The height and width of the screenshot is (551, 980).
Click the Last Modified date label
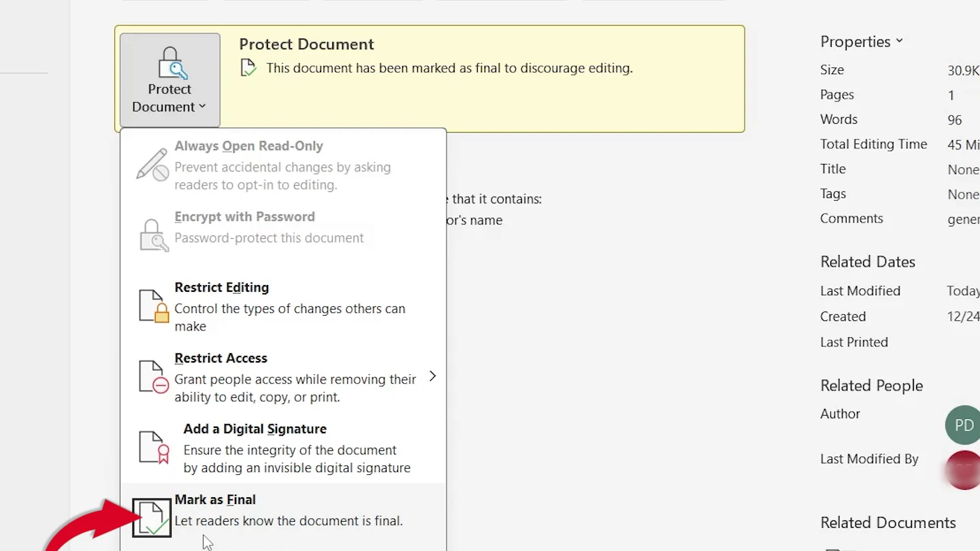(860, 291)
